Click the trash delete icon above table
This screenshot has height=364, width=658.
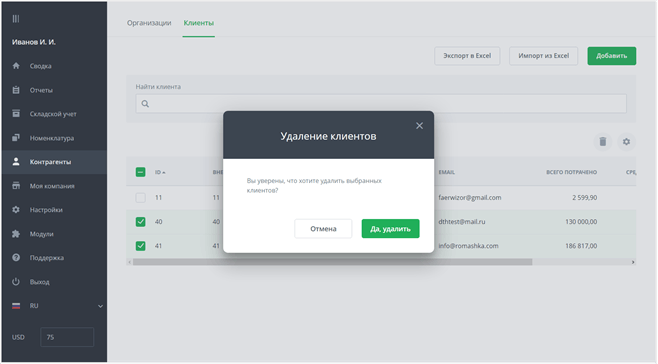tap(603, 142)
